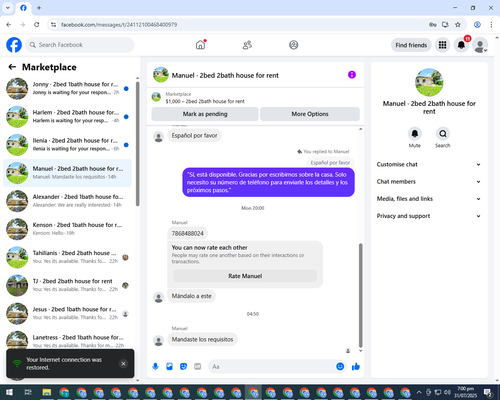
Task: Bookmark this page with the star icon
Action: pos(458,25)
